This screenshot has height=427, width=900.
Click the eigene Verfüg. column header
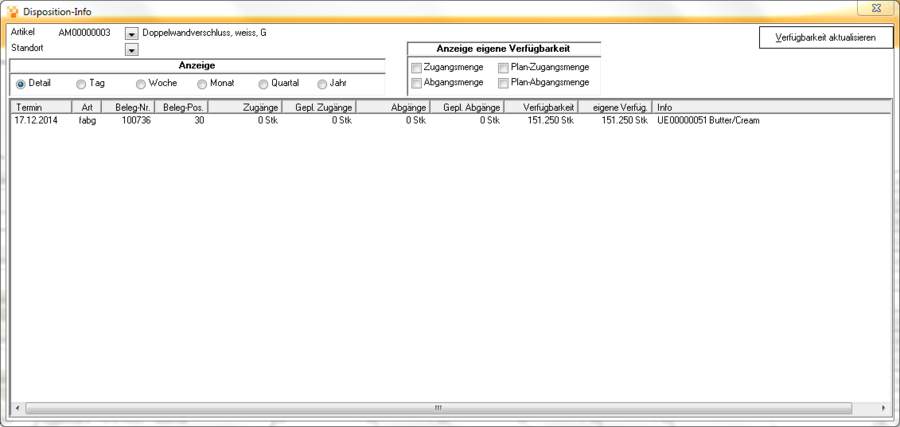615,107
